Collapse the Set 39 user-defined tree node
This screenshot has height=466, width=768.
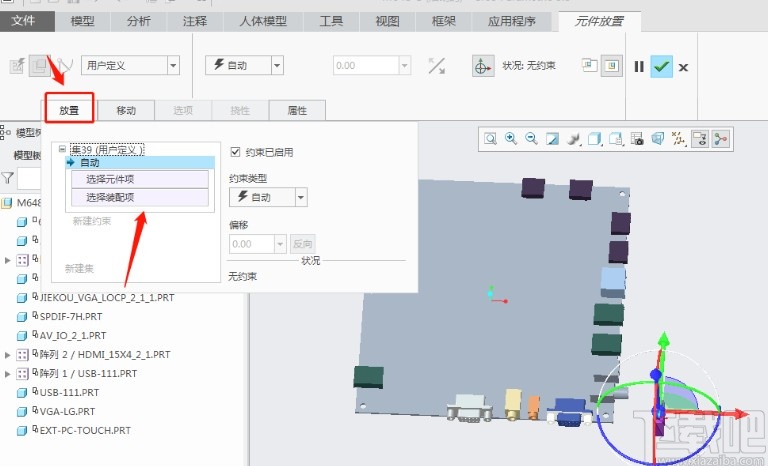(62, 149)
